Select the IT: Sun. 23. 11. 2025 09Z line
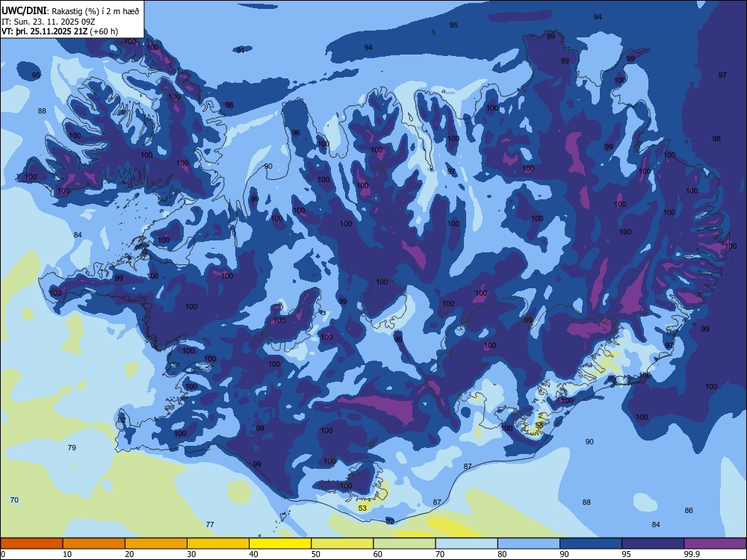Image resolution: width=747 pixels, height=560 pixels. coord(49,22)
